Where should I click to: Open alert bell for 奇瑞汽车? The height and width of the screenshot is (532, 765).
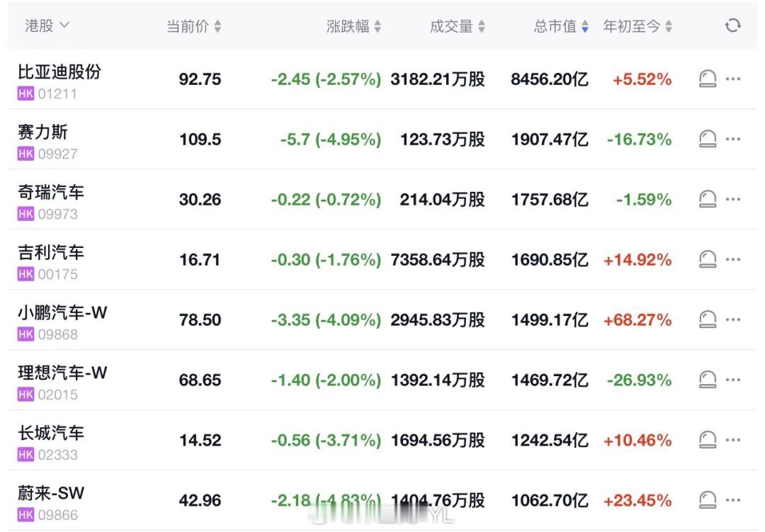[708, 199]
